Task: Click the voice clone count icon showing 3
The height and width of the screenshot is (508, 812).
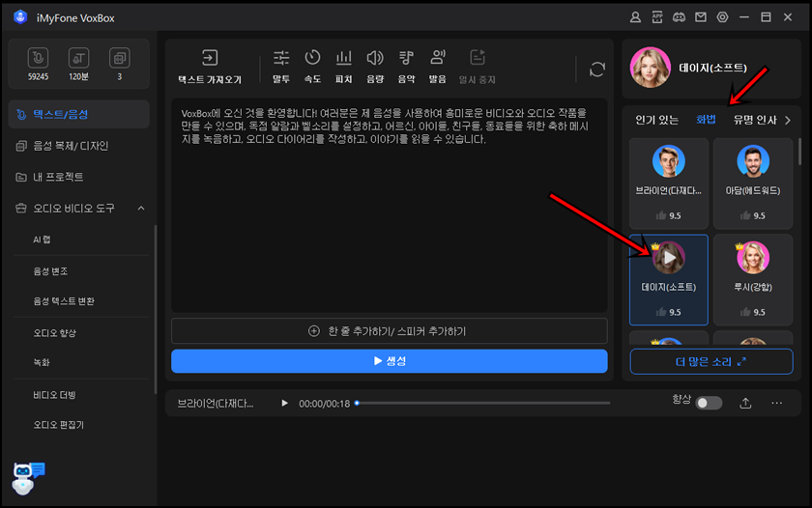Action: [x=120, y=58]
